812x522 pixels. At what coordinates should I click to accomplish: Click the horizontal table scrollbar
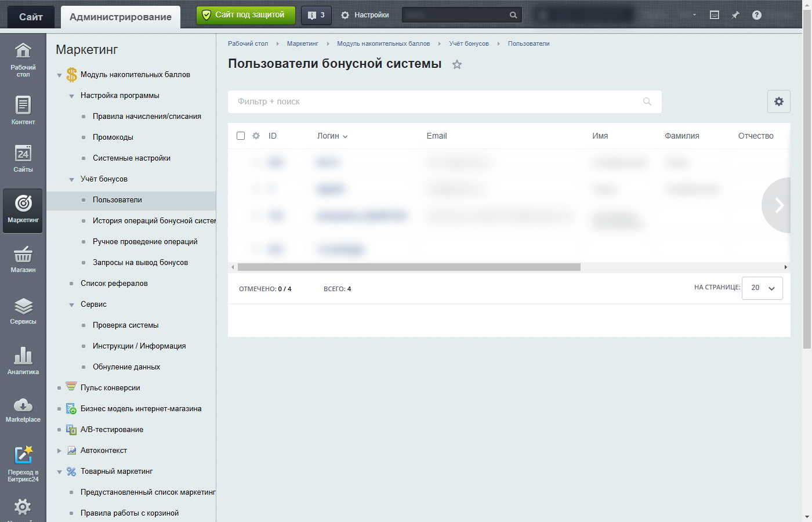click(409, 267)
